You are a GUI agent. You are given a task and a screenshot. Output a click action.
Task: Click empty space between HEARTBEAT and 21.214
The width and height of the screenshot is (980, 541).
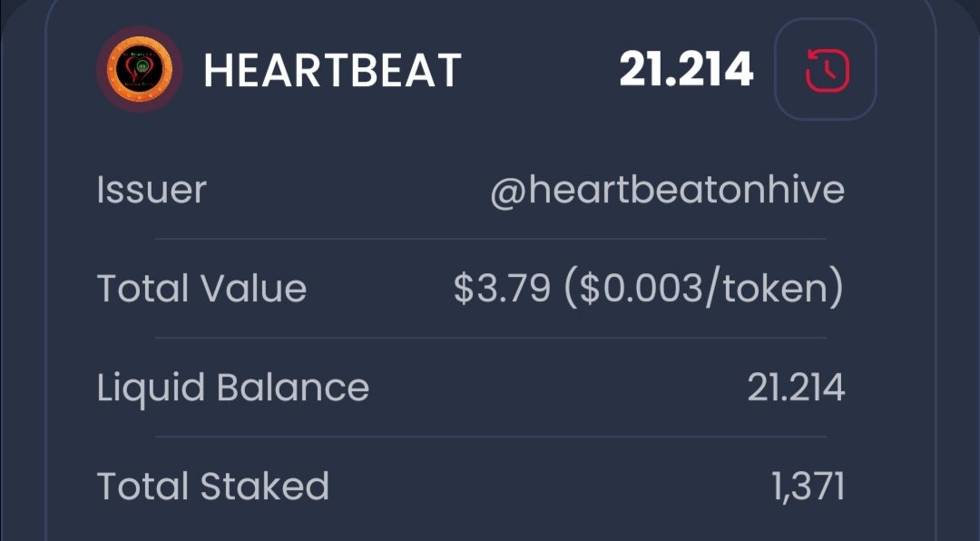point(540,70)
